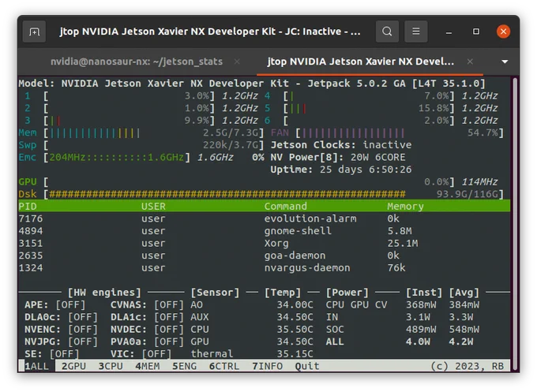Expand the tab list dropdown arrow

click(505, 62)
